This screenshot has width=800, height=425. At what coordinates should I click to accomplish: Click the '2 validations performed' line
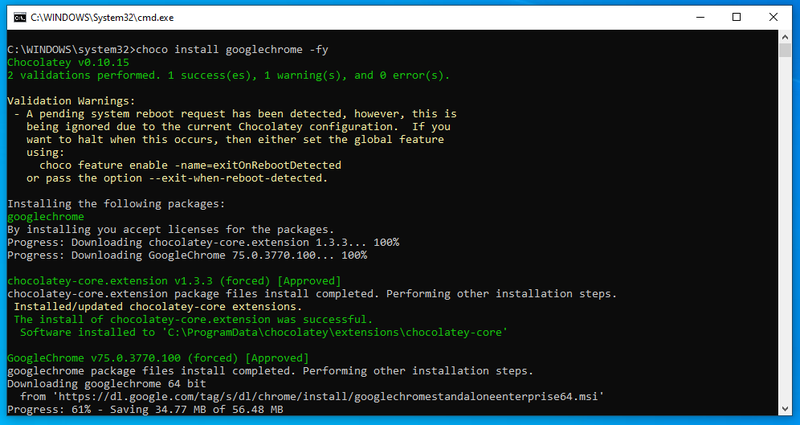(229, 75)
